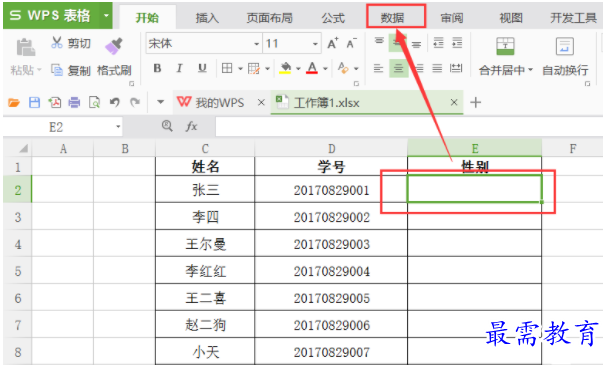607x365 pixels.
Task: Click the magnifier icon beside fx
Action: [167, 126]
